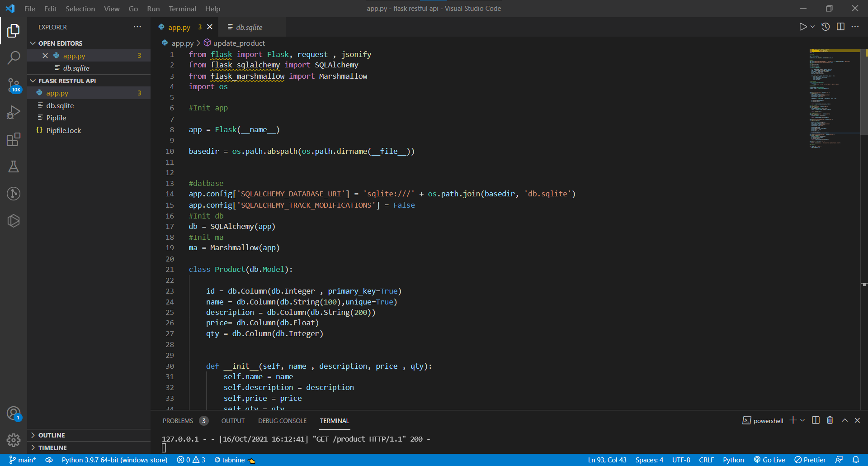Image resolution: width=868 pixels, height=466 pixels.
Task: Split the editor to the right
Action: [x=840, y=27]
